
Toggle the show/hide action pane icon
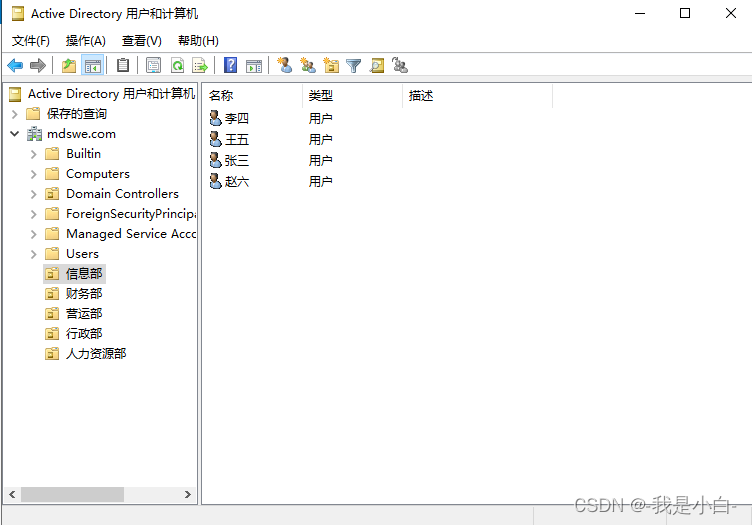254,66
